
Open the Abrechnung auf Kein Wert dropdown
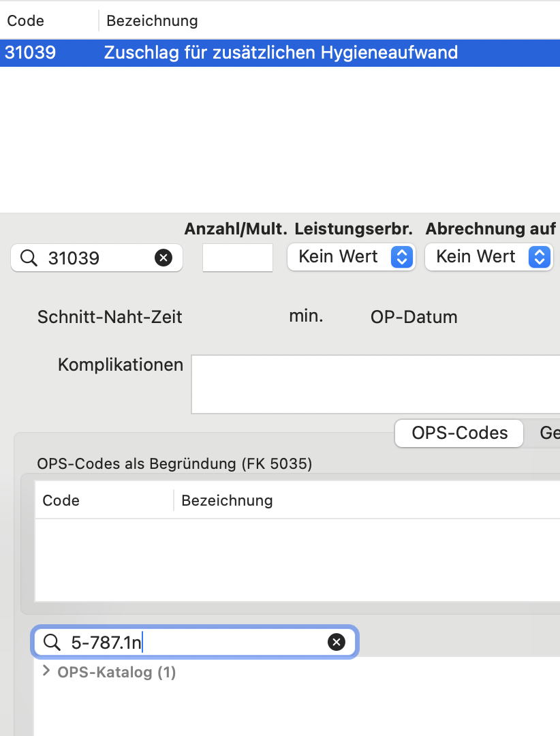[x=488, y=257]
